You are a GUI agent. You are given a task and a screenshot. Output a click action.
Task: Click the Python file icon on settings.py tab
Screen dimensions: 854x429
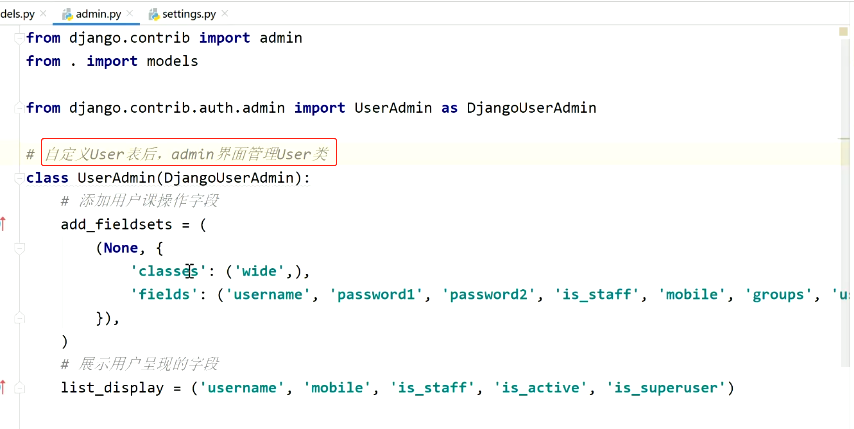[153, 14]
